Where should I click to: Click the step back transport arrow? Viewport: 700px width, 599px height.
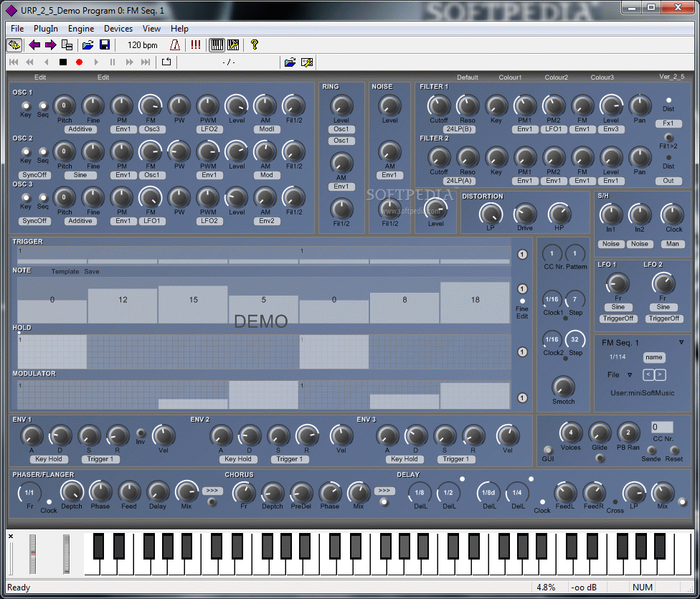tap(47, 62)
